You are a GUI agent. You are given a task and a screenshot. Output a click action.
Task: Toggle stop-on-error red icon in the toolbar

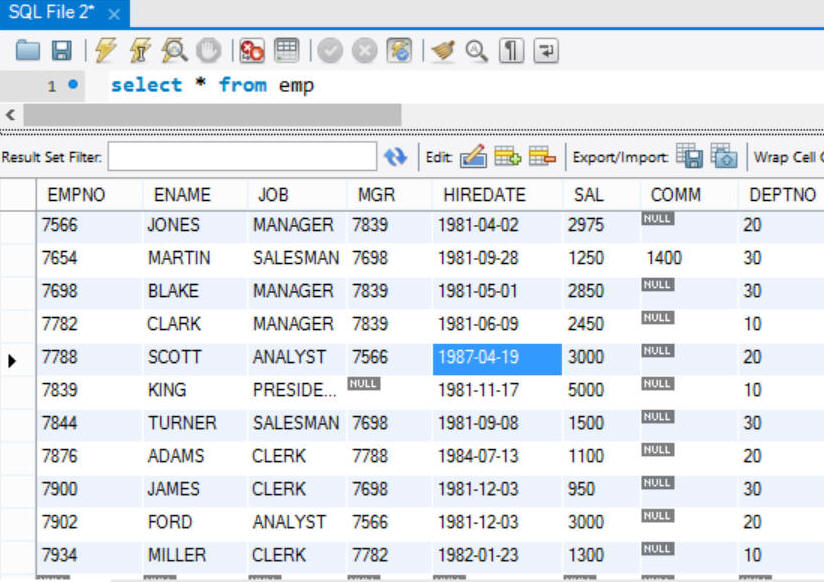pyautogui.click(x=252, y=51)
